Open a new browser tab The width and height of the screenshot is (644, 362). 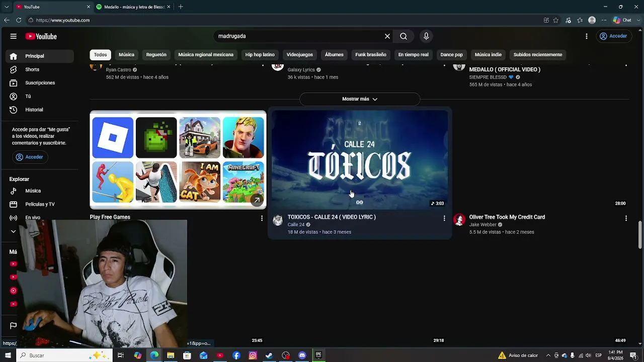(181, 7)
